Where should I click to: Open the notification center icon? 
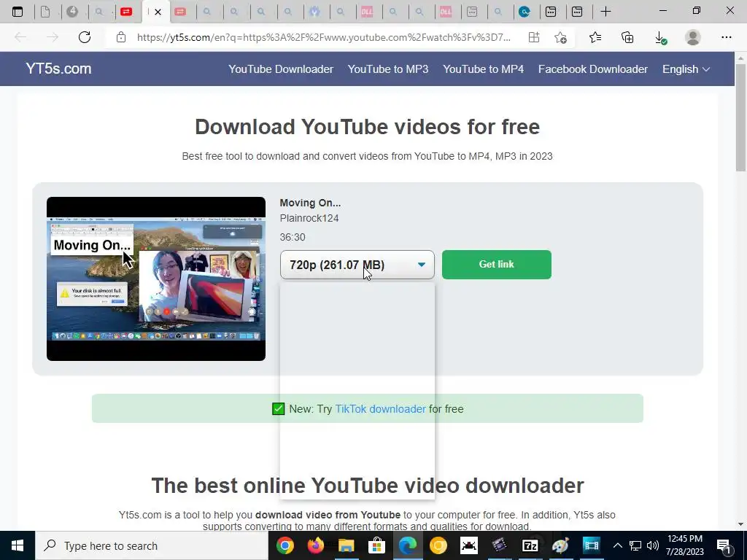pos(724,546)
